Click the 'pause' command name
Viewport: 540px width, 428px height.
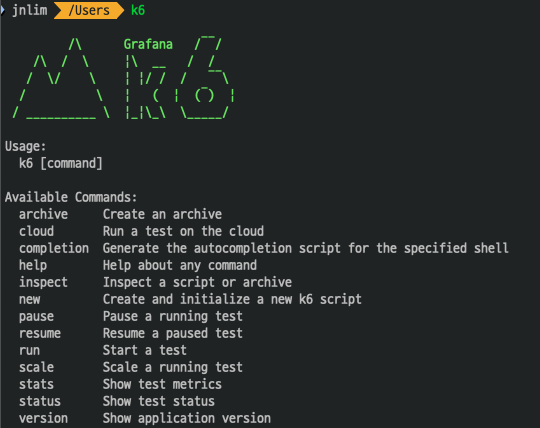pos(37,316)
